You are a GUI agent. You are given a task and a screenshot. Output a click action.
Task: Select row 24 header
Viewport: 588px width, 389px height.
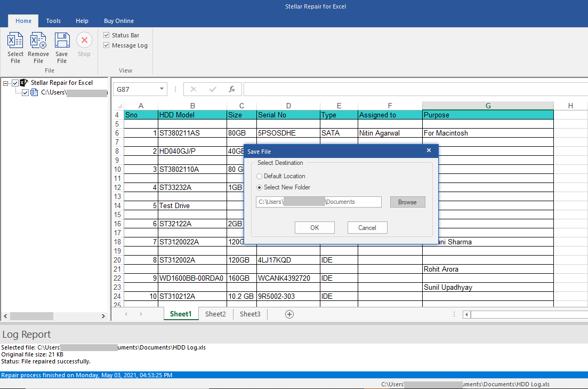coord(117,296)
